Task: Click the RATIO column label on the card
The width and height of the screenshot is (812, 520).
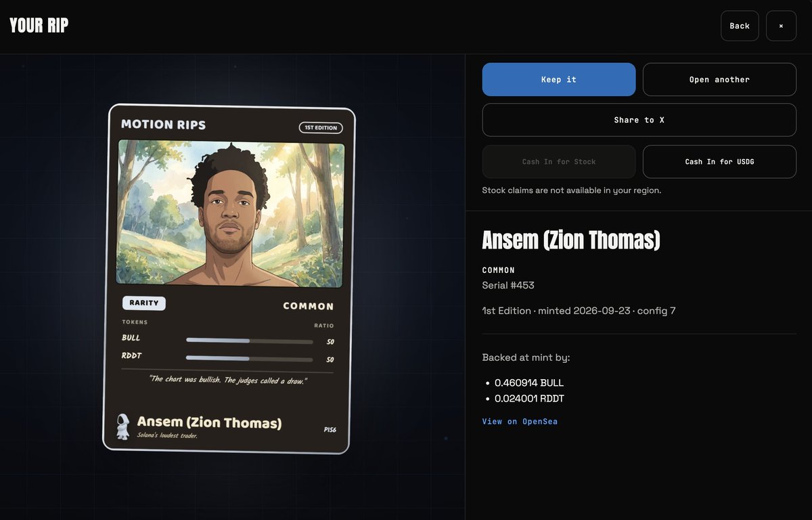Action: click(324, 326)
